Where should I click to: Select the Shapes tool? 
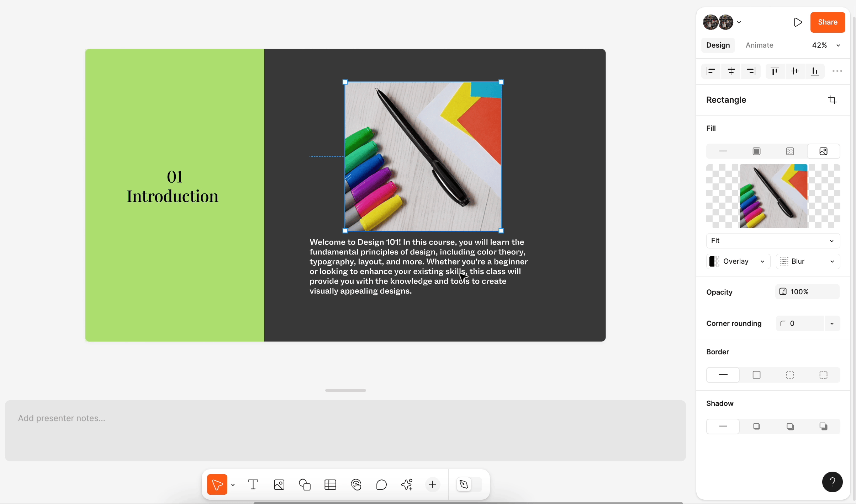pos(305,484)
